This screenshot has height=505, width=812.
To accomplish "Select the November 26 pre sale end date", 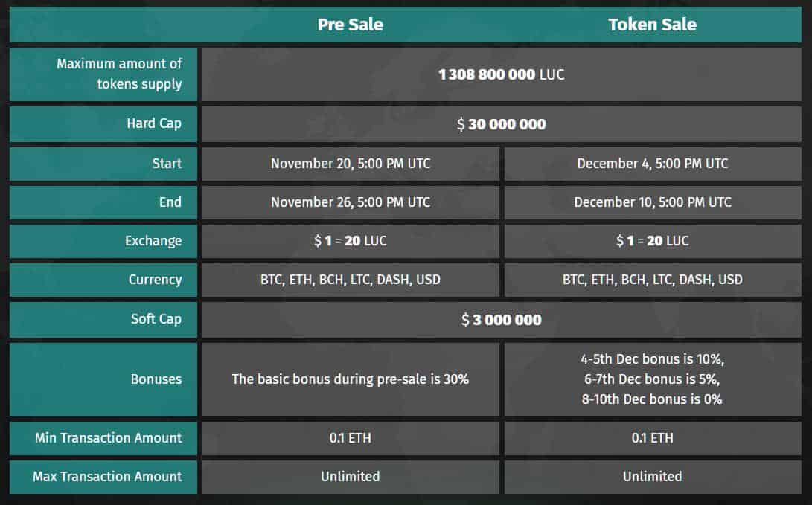I will [x=351, y=202].
